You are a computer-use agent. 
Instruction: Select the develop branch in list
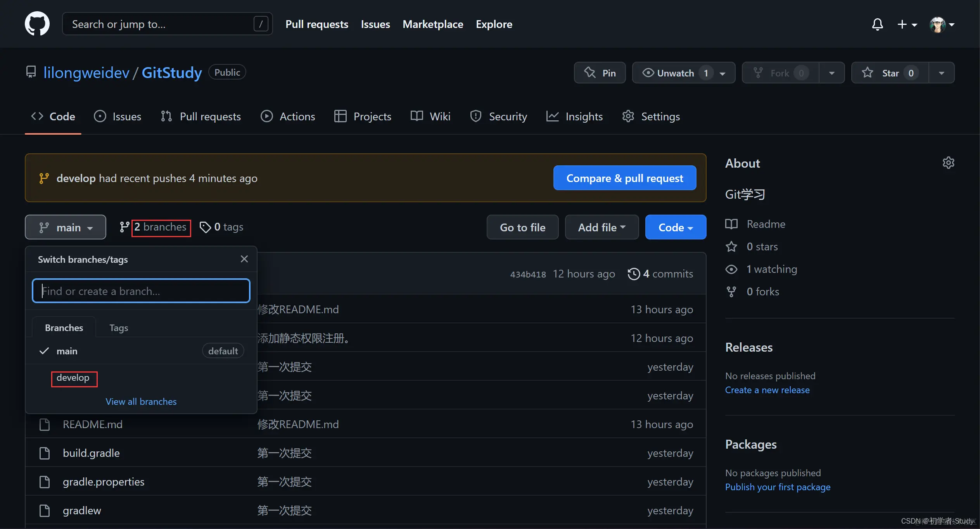coord(73,378)
